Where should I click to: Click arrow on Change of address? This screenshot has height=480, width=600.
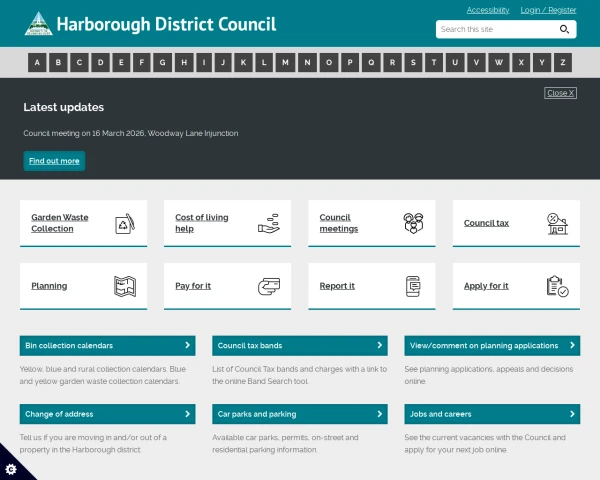[x=188, y=414]
